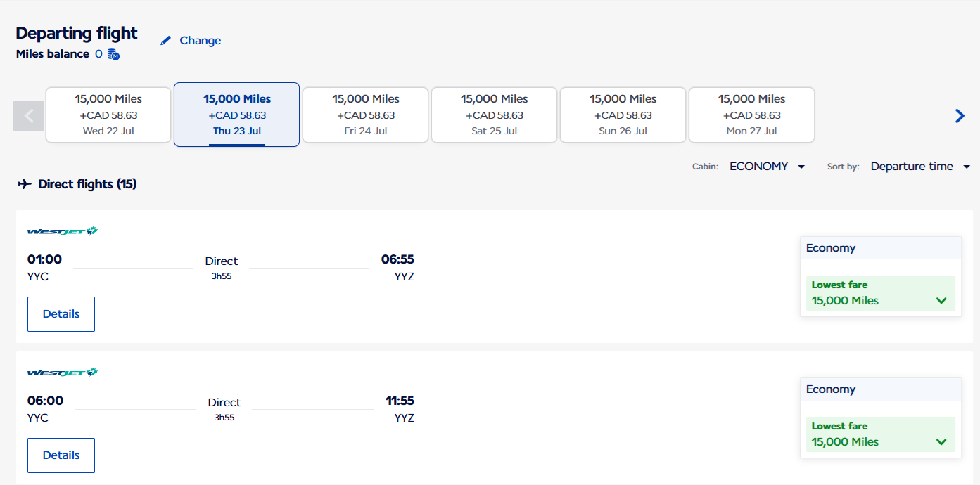980x485 pixels.
Task: Expand Lowest fare on 06:00 flight
Action: tap(881, 434)
